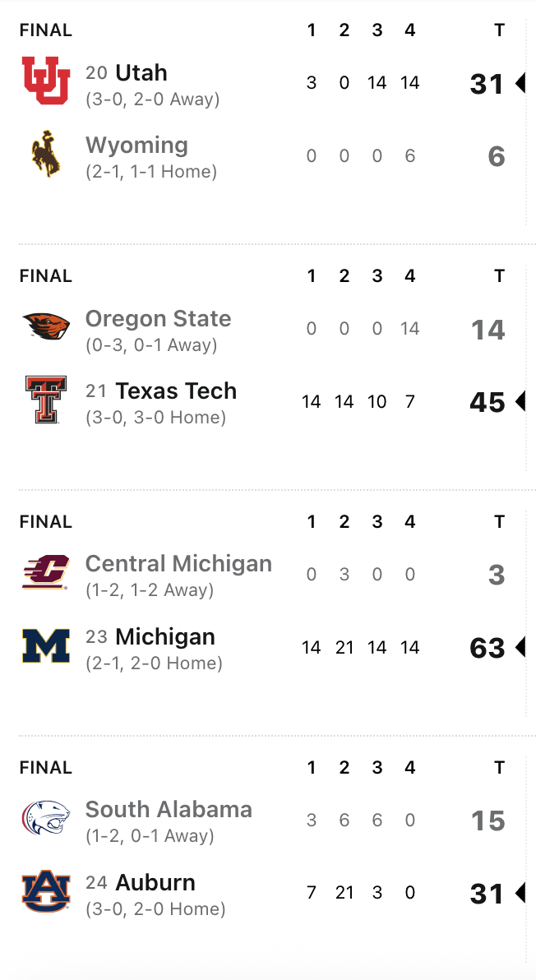Select the South Alabama team name
Viewport: 536px width, 980px height.
point(169,809)
